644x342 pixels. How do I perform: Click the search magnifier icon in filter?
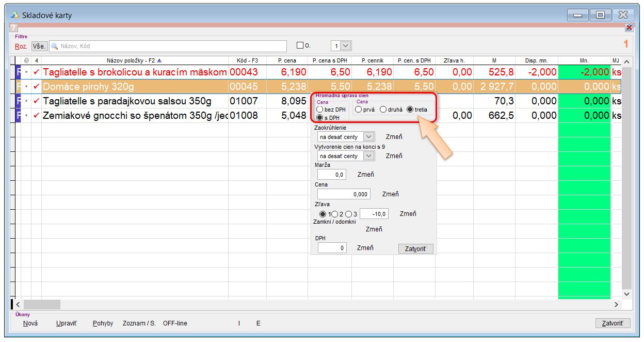pyautogui.click(x=54, y=46)
